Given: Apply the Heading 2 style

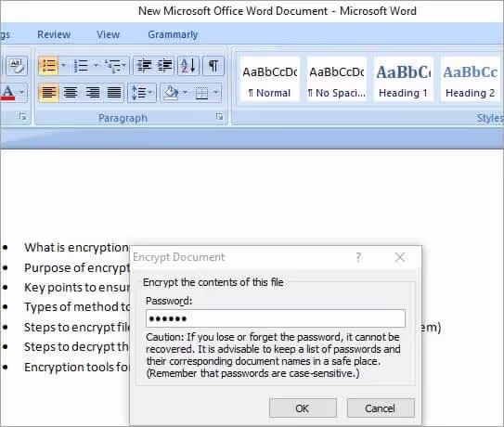Looking at the screenshot, I should 471,79.
